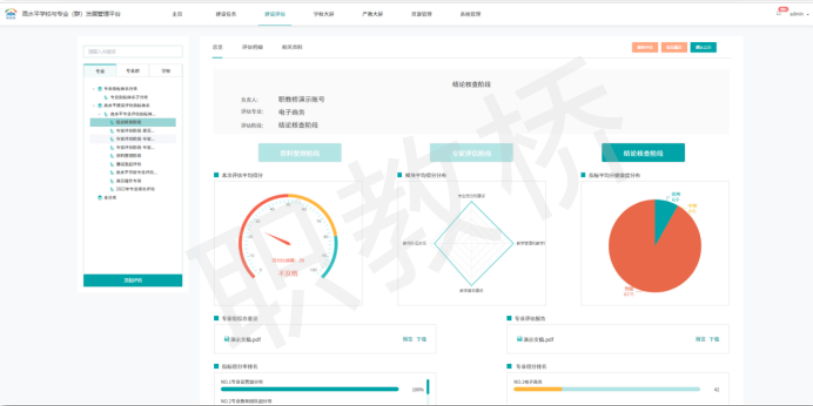Switch to the 总览 sub-tab
The width and height of the screenshot is (813, 406).
coord(217,47)
